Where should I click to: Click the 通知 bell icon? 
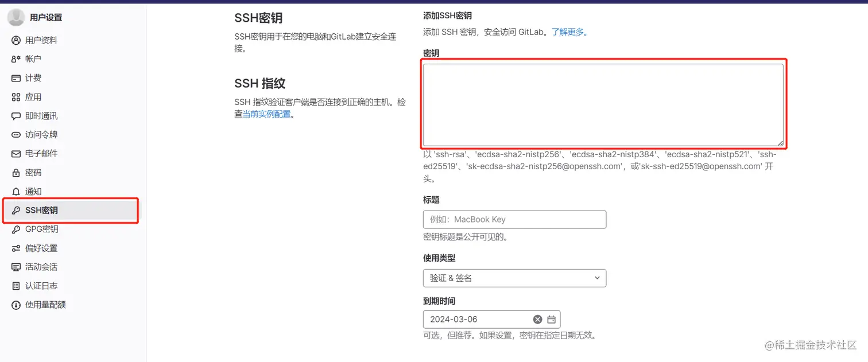tap(16, 192)
